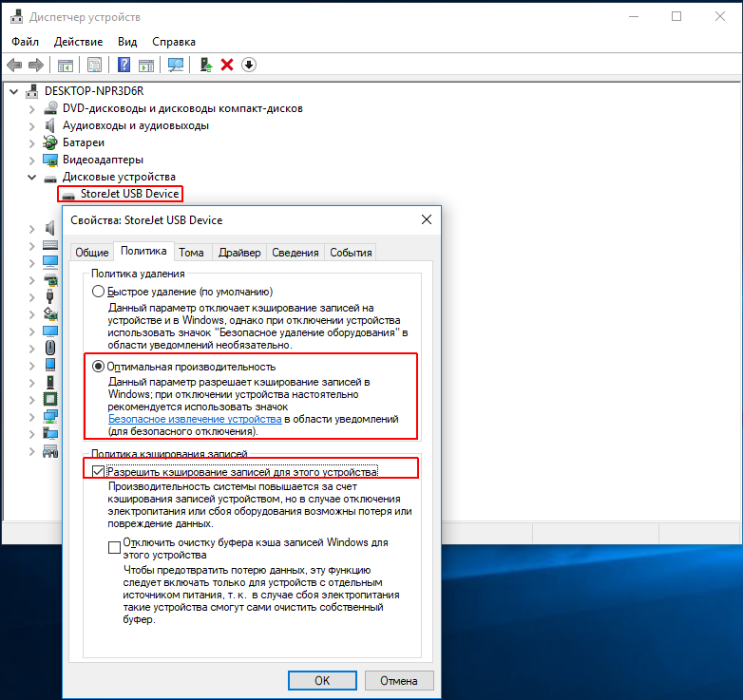Toggle the show/hide action pane icon
The height and width of the screenshot is (700, 743).
(146, 65)
